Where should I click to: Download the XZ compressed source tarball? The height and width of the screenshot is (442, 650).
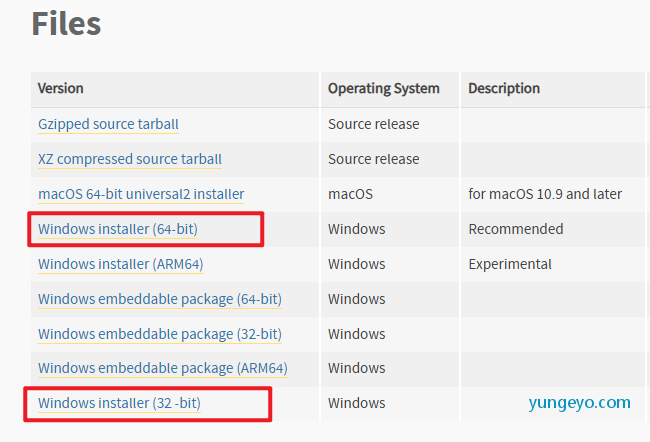pos(130,159)
